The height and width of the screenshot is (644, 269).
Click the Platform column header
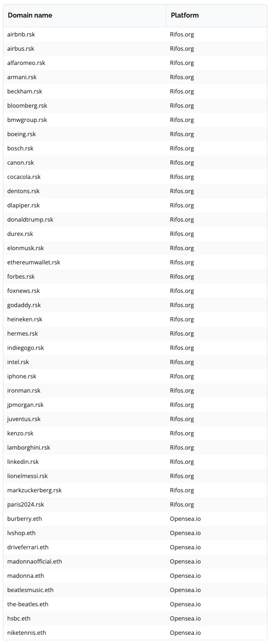coord(185,16)
